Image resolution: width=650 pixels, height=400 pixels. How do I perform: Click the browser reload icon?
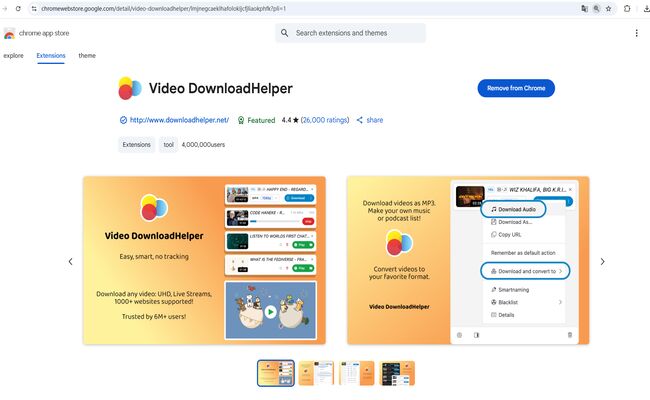click(x=18, y=8)
